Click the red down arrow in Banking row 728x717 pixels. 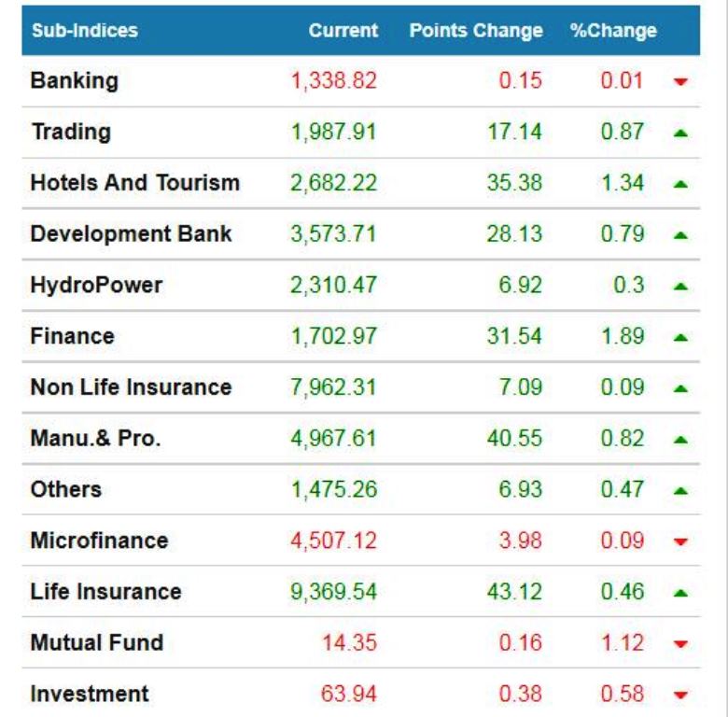coord(679,82)
